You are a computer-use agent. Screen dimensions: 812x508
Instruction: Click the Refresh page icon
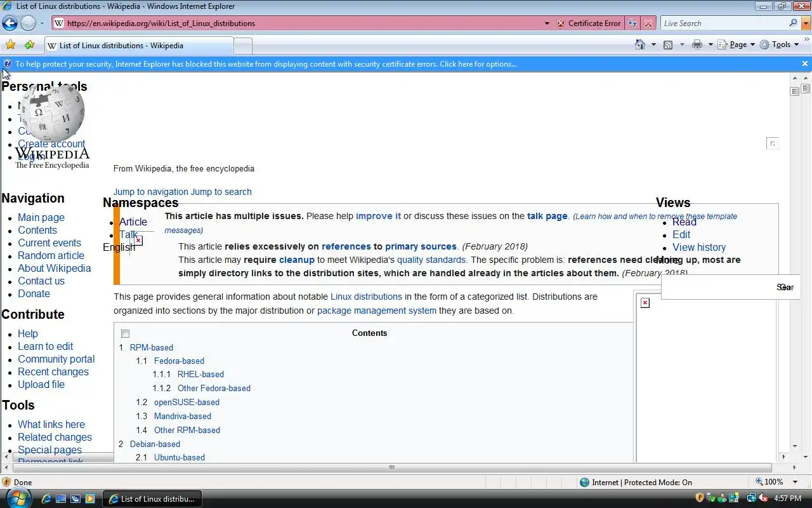point(632,23)
